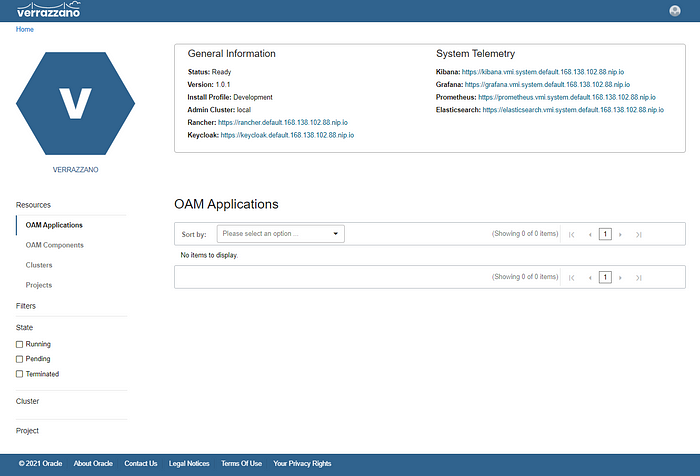
Task: Click Contact Us in footer
Action: point(141,463)
